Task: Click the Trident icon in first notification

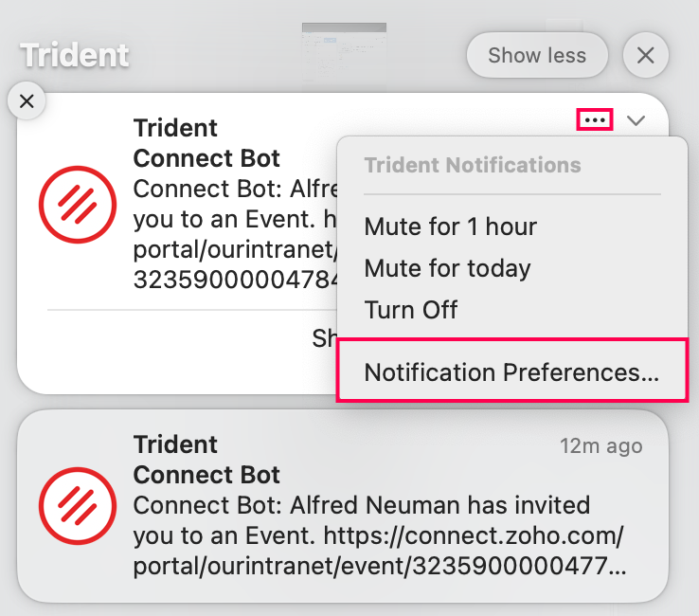Action: pos(78,205)
